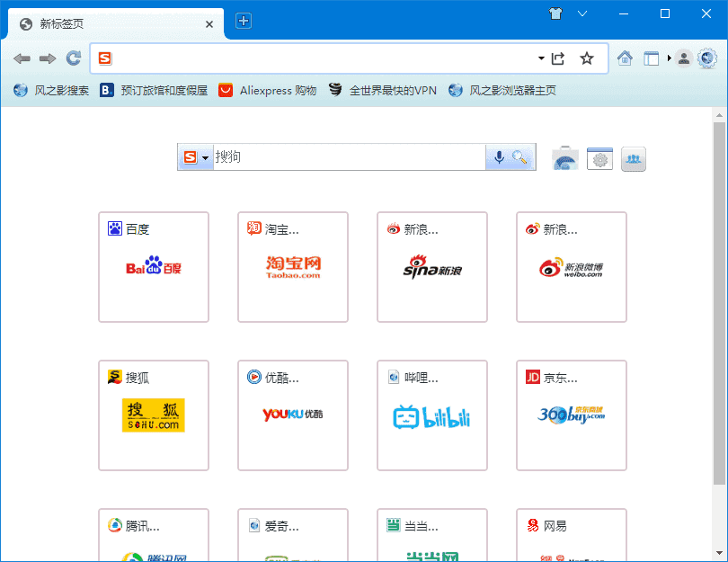Click the people icon right of the gear
This screenshot has width=728, height=562.
tap(633, 159)
